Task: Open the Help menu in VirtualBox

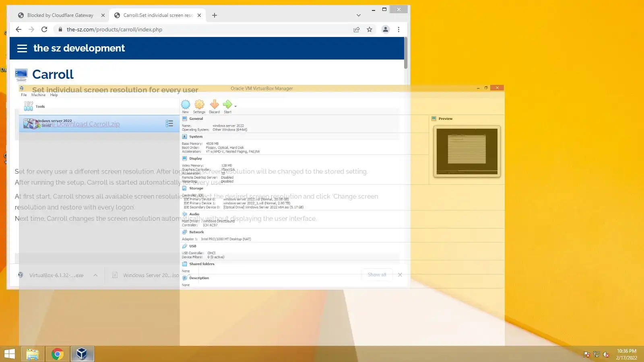Action: 54,95
